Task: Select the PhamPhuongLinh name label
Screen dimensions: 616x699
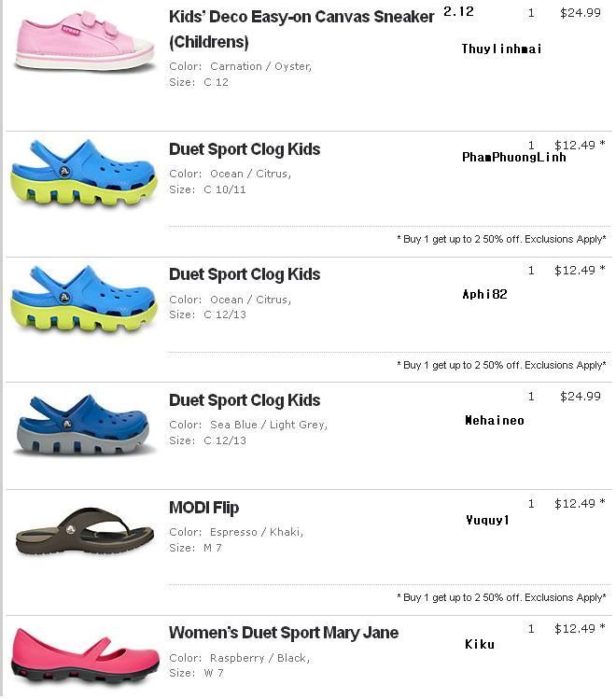Action: (x=514, y=157)
